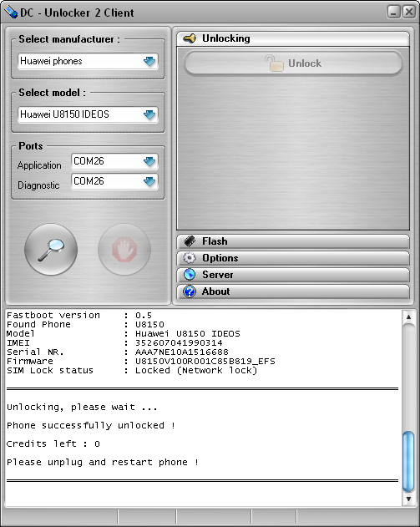Viewport: 420px width, 527px height.
Task: Open the model dropdown arrow
Action: pos(149,114)
